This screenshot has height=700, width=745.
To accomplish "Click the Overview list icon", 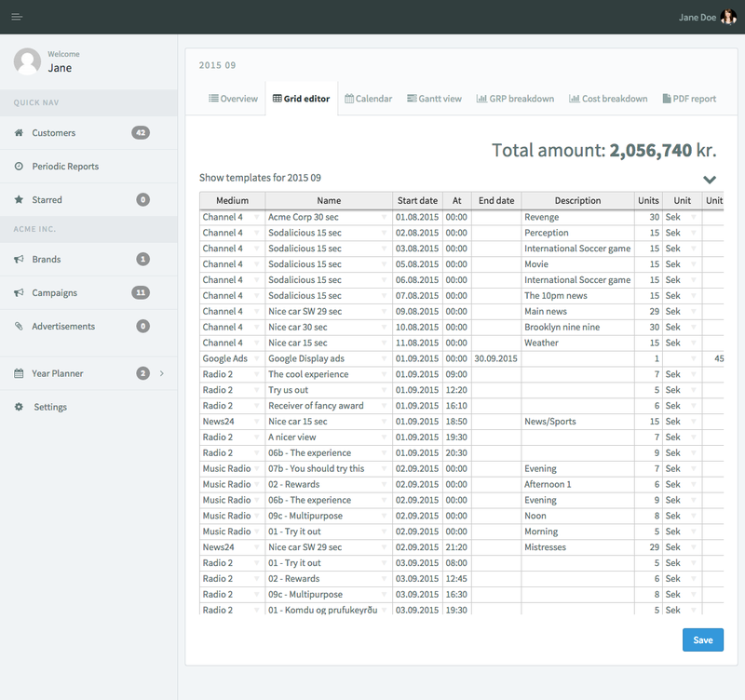I will [213, 99].
